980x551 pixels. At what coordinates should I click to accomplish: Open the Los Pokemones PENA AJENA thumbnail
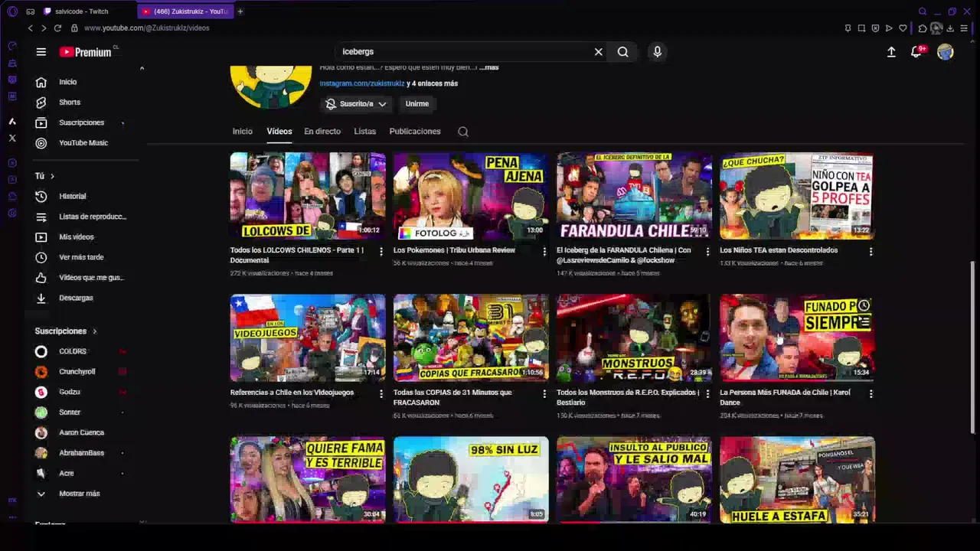pyautogui.click(x=471, y=196)
